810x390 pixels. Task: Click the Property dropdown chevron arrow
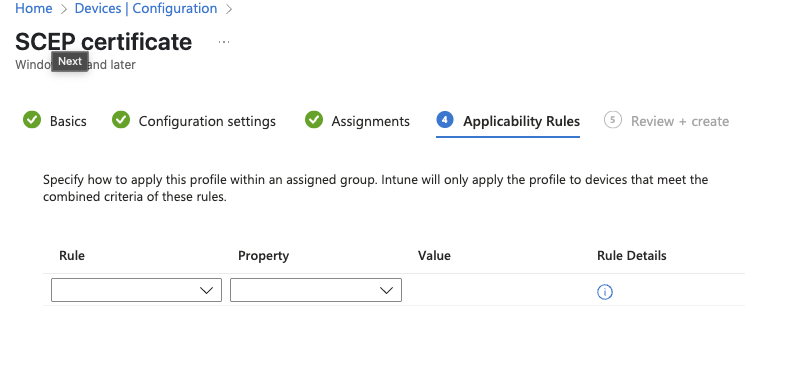point(386,290)
